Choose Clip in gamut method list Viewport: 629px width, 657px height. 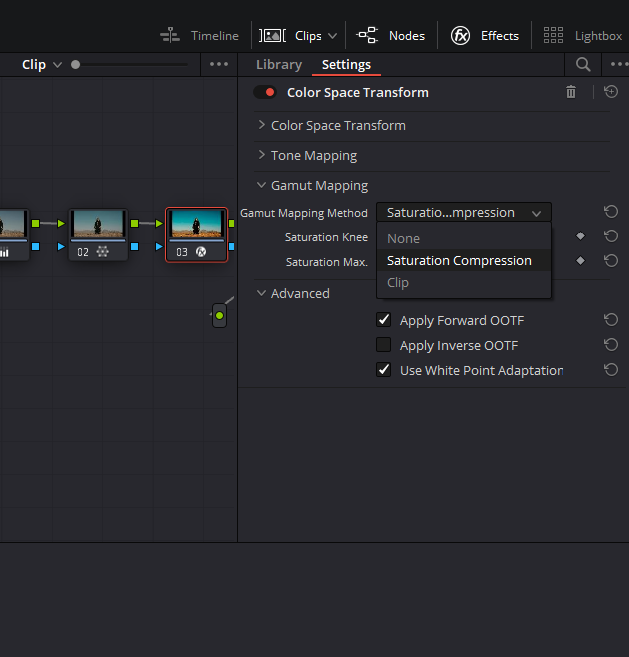(464, 282)
